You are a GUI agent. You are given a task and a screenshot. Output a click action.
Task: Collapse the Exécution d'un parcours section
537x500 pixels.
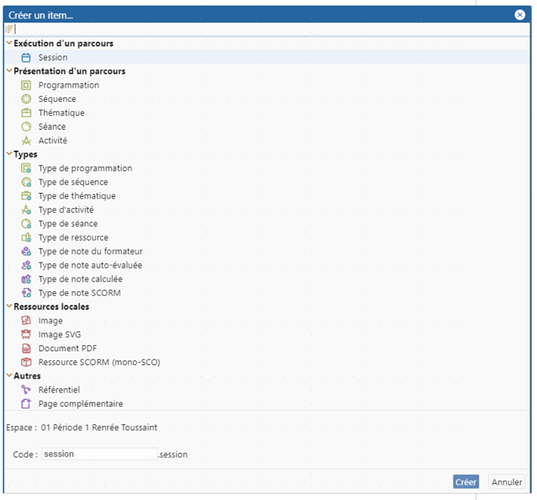pyautogui.click(x=9, y=43)
